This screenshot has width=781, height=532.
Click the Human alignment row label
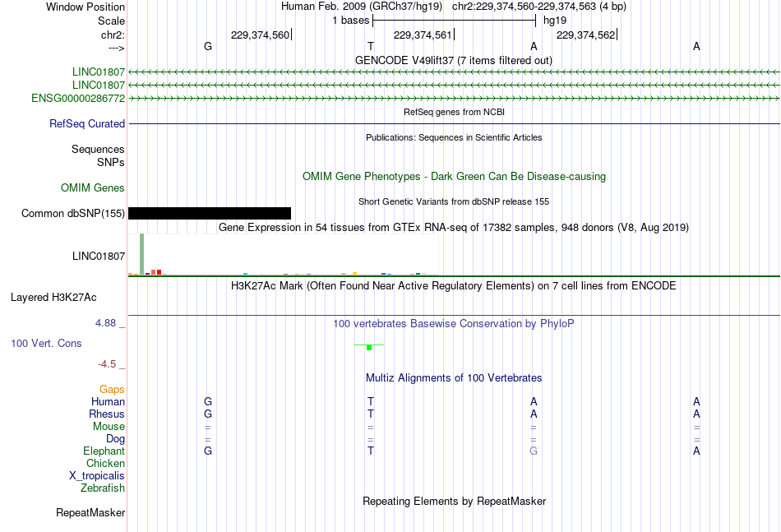tap(108, 401)
